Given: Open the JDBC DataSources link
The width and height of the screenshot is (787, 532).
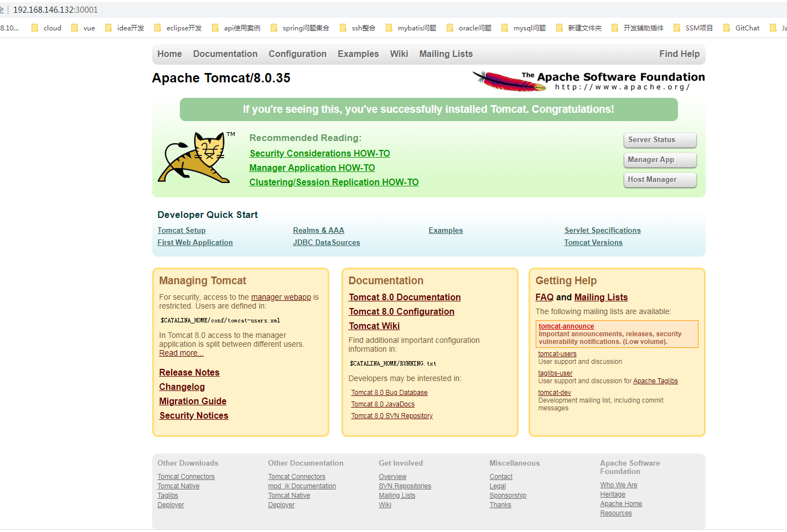Looking at the screenshot, I should [x=327, y=242].
